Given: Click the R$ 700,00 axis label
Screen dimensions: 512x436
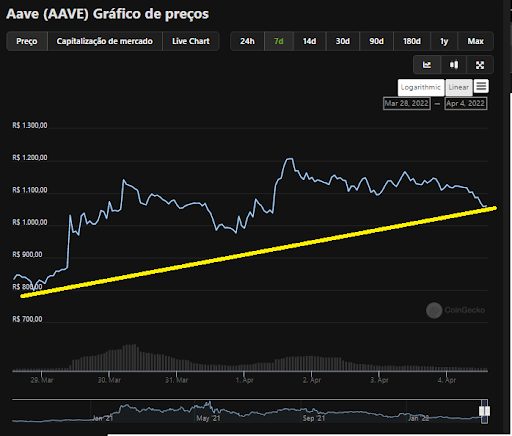Looking at the screenshot, I should click(x=27, y=319).
